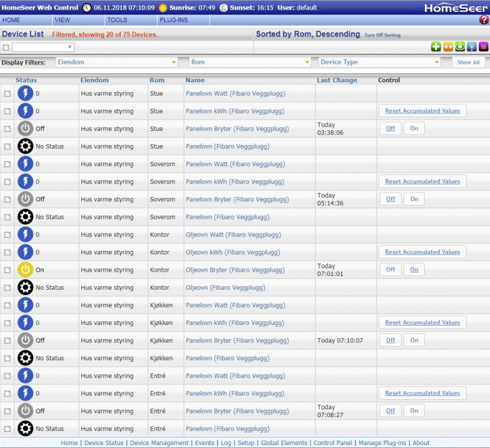Click the orange left-right arrows icon
This screenshot has width=490, height=448.
pos(448,47)
